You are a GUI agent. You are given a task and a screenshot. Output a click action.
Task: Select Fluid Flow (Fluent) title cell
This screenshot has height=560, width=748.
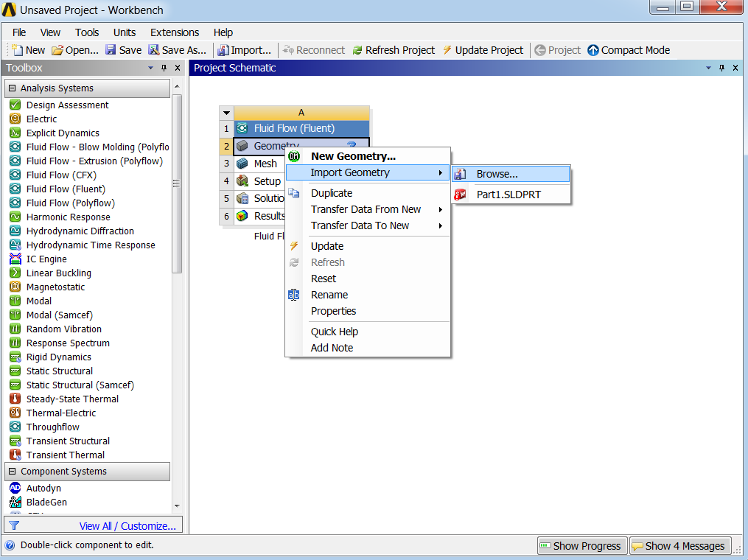[301, 128]
